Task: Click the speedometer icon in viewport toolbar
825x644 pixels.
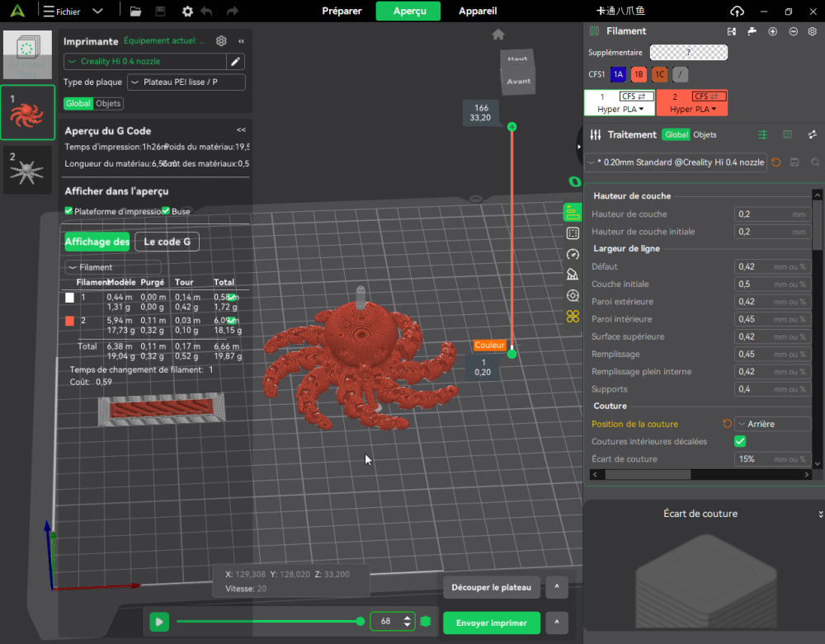Action: [x=573, y=254]
